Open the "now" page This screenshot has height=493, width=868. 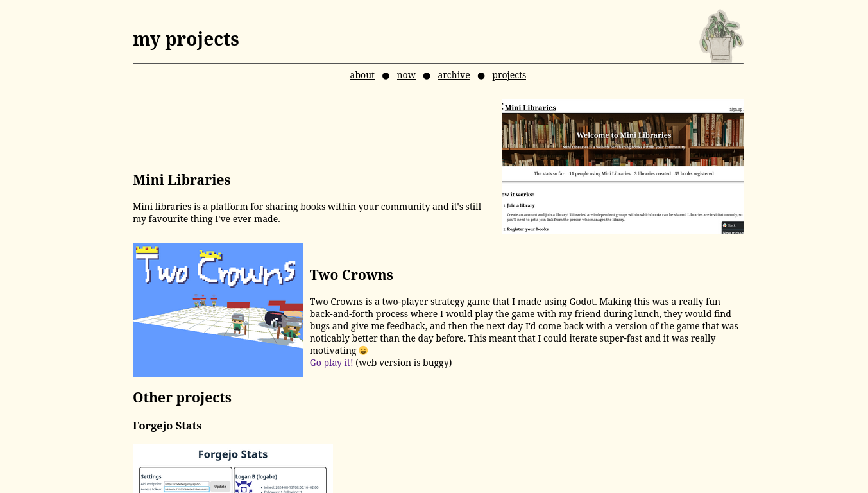[x=406, y=75]
